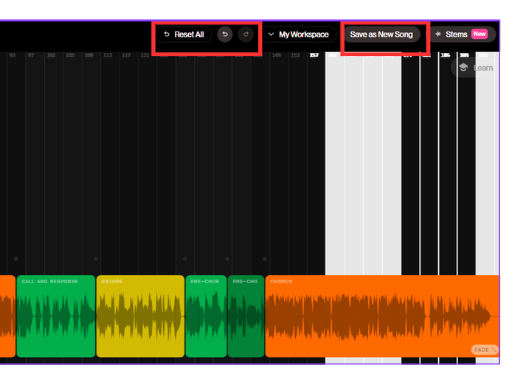Click the dot above the Pre-Chor clip start
This screenshot has width=515, height=371.
(x=185, y=259)
